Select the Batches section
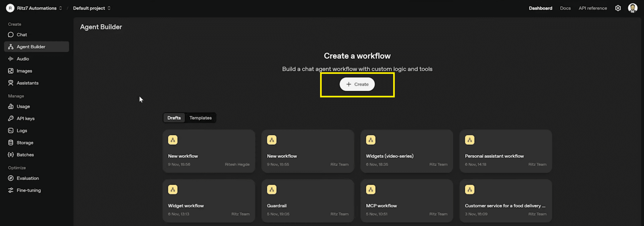Screen dimensions: 644x226 point(25,155)
